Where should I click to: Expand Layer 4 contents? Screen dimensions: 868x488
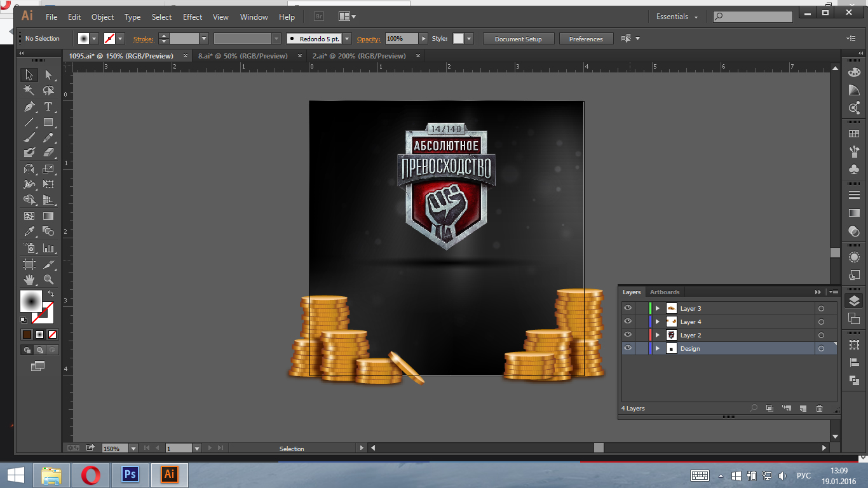(658, 322)
